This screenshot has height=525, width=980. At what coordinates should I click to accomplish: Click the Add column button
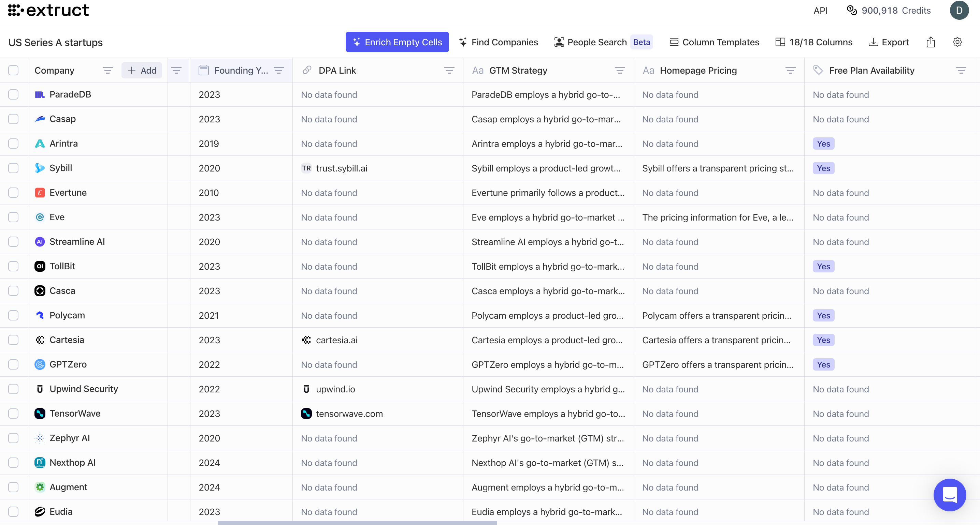[x=142, y=70]
